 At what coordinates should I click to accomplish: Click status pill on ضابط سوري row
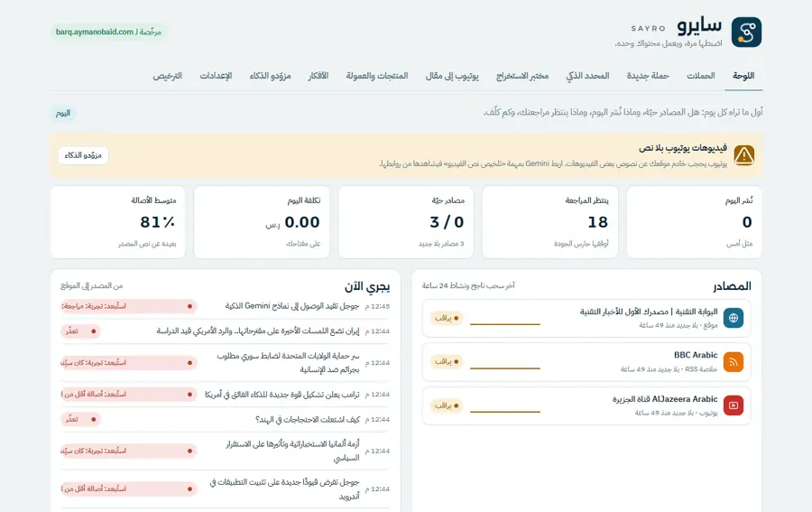point(128,363)
